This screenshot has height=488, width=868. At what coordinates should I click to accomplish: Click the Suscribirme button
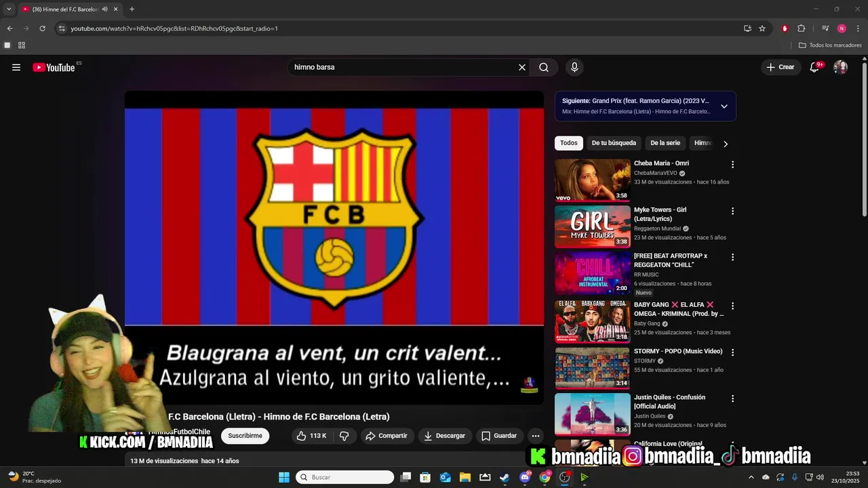click(x=245, y=436)
